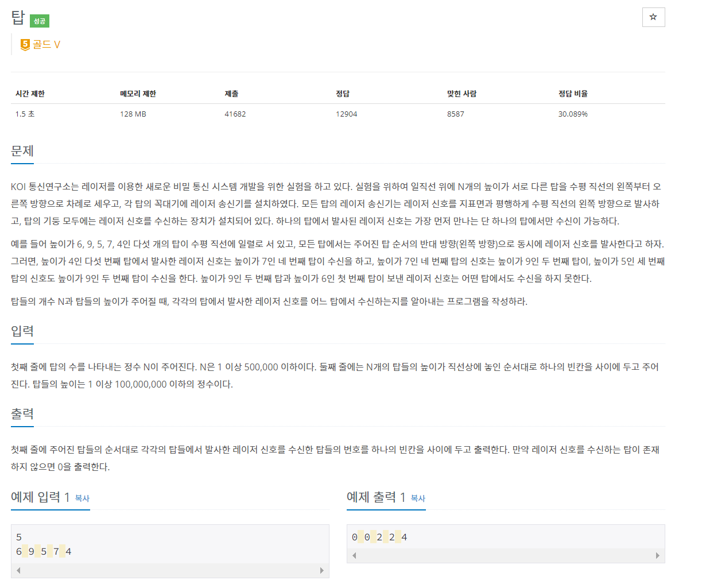Copy sample input 1 via 복사 link
Screen dimensions: 702x588
click(82, 498)
